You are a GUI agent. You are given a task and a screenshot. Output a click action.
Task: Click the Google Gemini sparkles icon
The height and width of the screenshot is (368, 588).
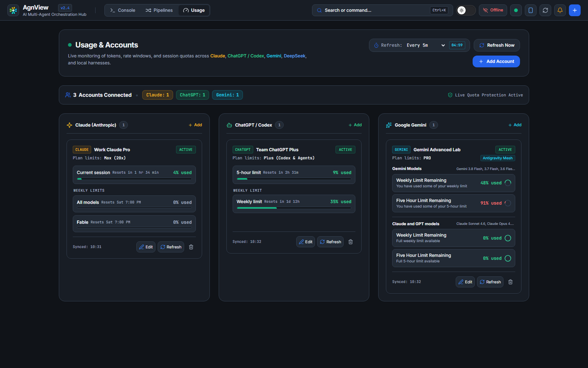[x=389, y=125]
